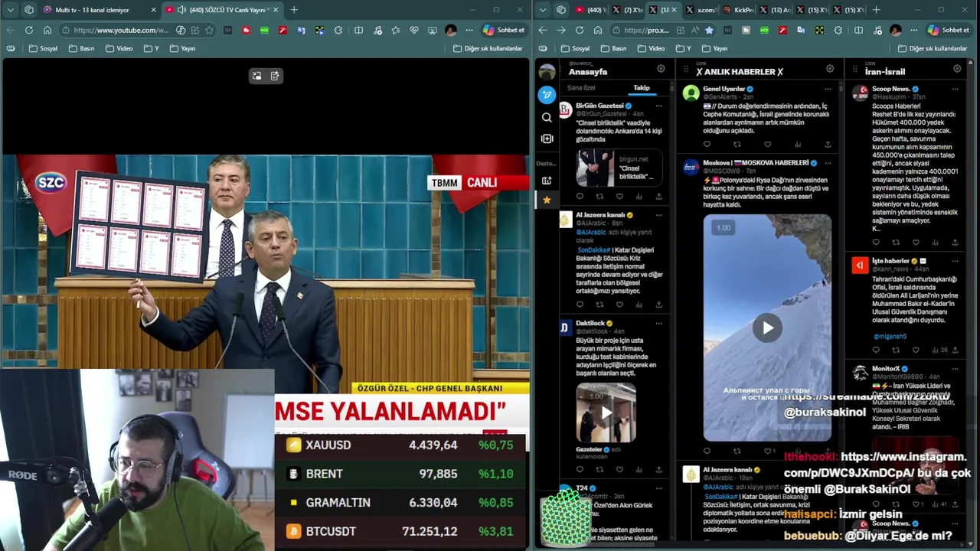Share the Genel Uyarılar post
980x551 pixels.
pyautogui.click(x=828, y=144)
